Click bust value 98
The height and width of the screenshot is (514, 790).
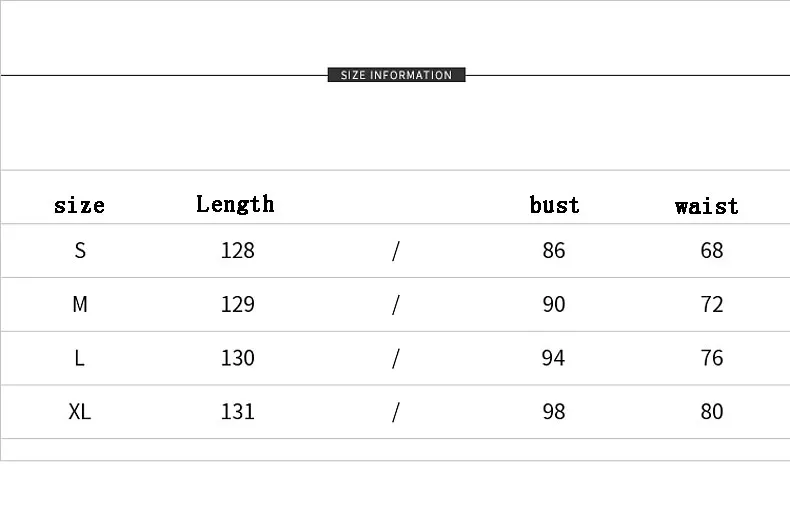pos(554,412)
